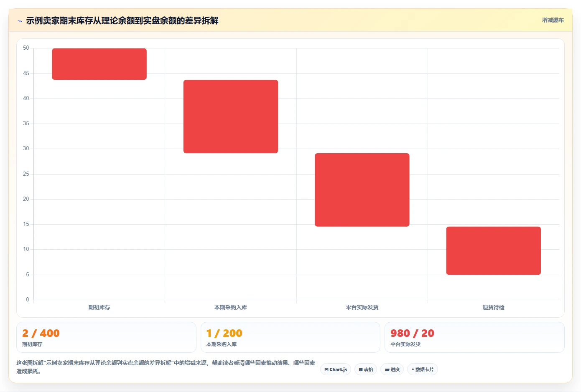The height and width of the screenshot is (392, 581).
Task: Select the 进度 chip
Action: 392,369
